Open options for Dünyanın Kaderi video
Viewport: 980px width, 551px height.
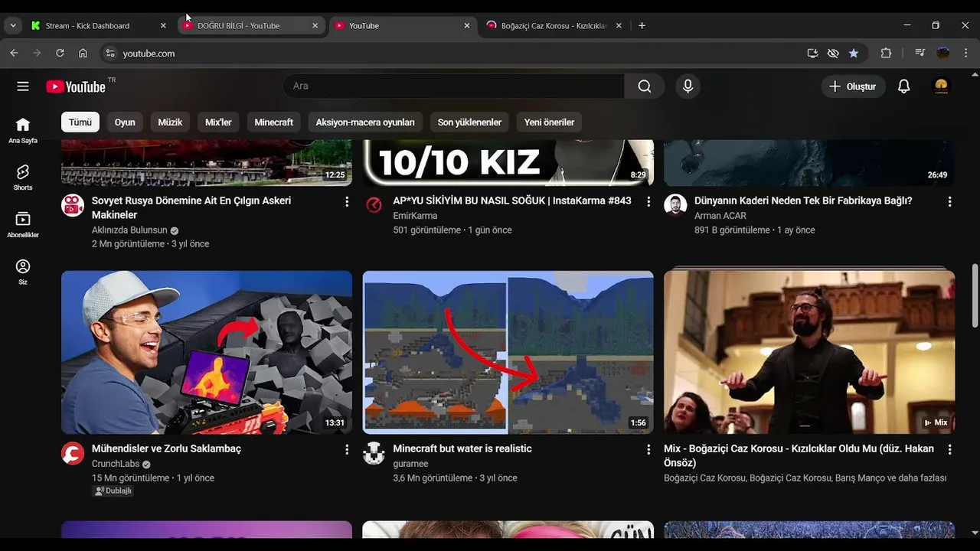click(949, 201)
